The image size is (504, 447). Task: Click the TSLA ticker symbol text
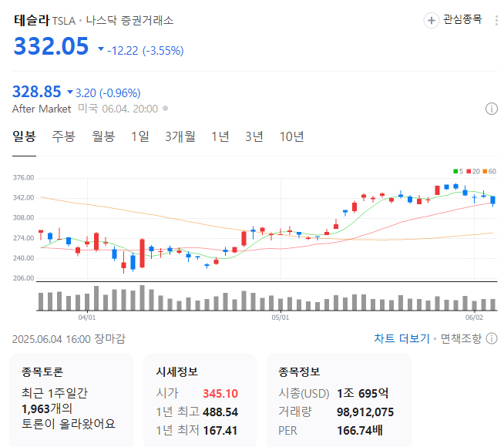coord(64,22)
